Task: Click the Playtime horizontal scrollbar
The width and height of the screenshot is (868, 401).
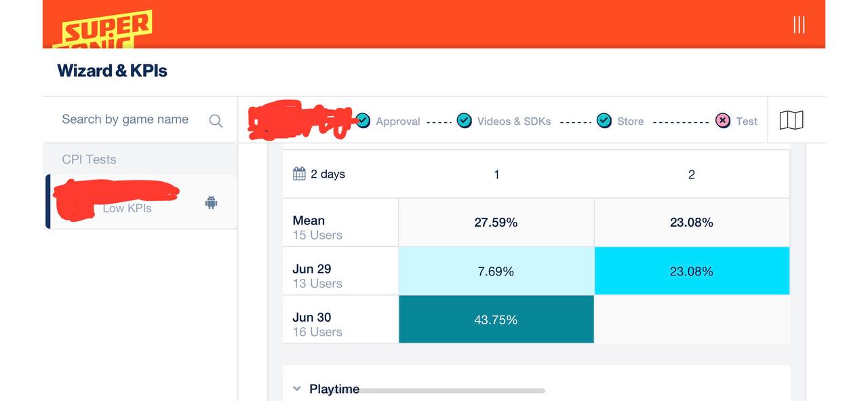Action: coord(451,391)
